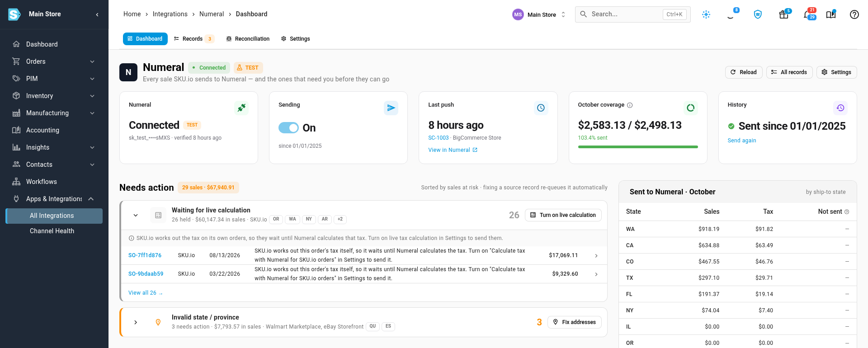Open the View in Numeral link

[x=453, y=150]
